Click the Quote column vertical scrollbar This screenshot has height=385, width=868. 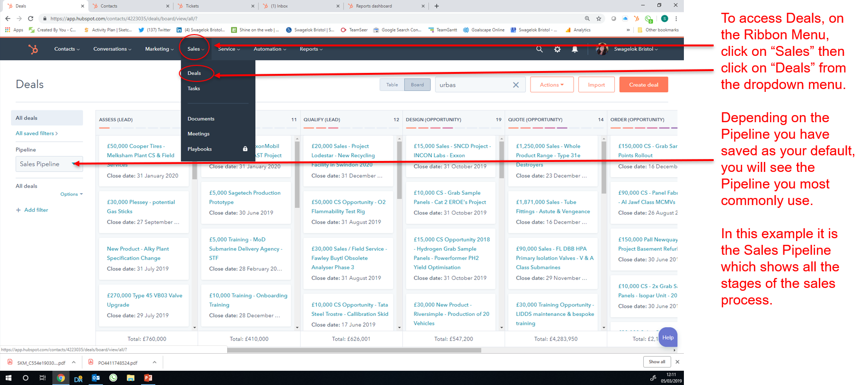(604, 168)
